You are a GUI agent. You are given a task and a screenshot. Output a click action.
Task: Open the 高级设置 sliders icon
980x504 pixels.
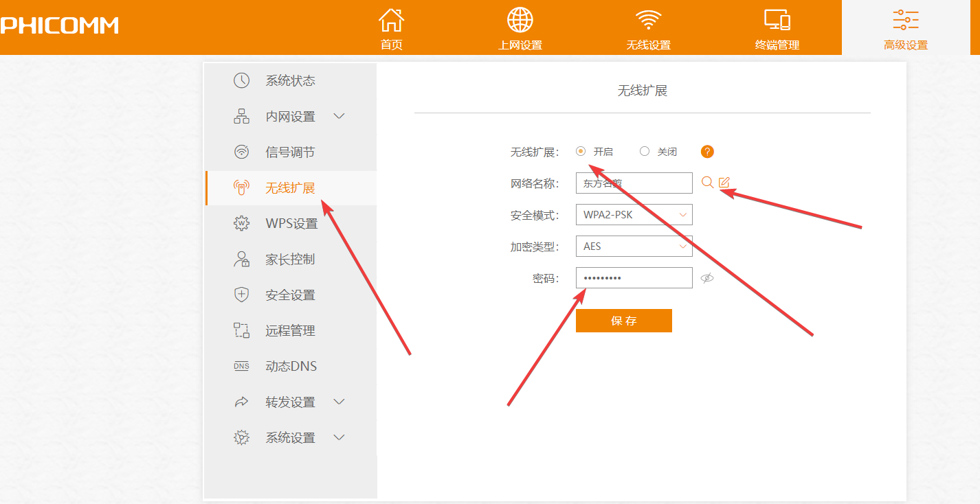tap(906, 20)
